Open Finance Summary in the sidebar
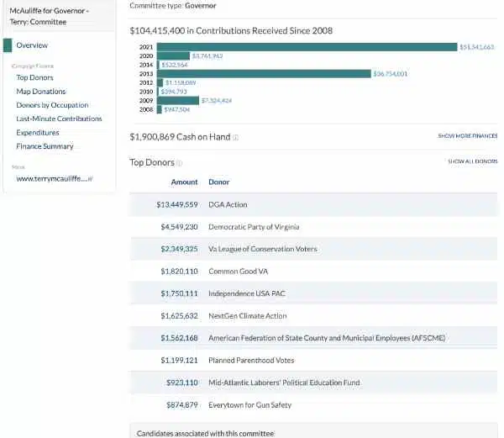This screenshot has width=504, height=438. pyautogui.click(x=45, y=146)
